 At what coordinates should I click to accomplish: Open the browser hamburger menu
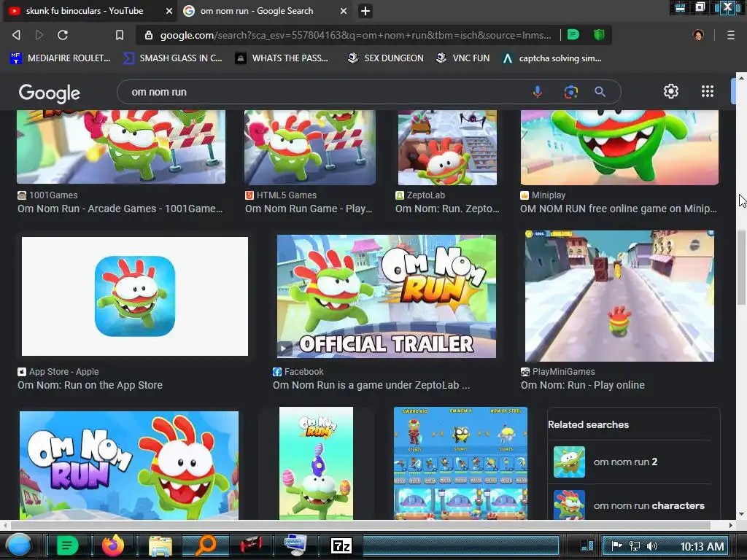730,35
